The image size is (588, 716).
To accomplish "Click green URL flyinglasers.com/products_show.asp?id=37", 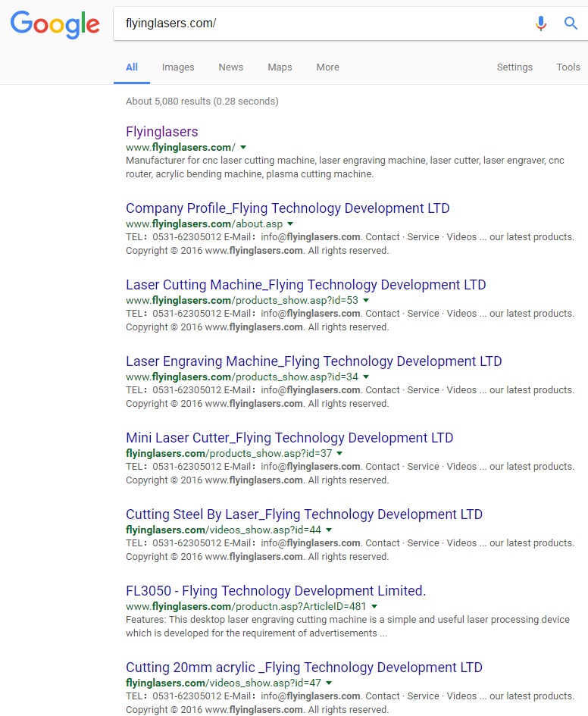I will point(229,453).
